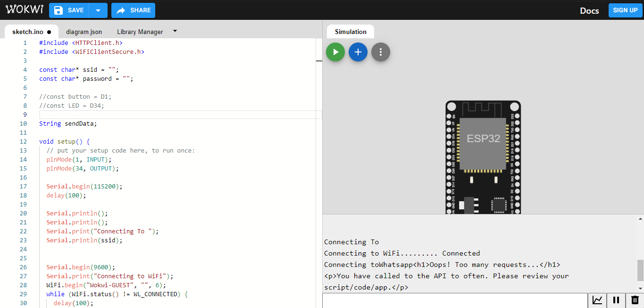Place cursor on empty line 9
Viewport: 644px width, 308px height.
(180, 115)
